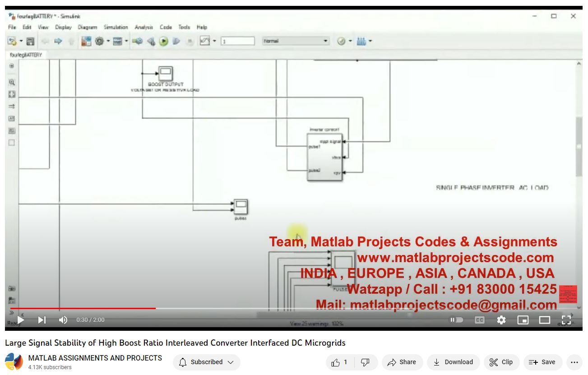Open MATLAB ASSIGNMENTS AND PROJECTS channel
Image resolution: width=588 pixels, height=375 pixels.
95,358
